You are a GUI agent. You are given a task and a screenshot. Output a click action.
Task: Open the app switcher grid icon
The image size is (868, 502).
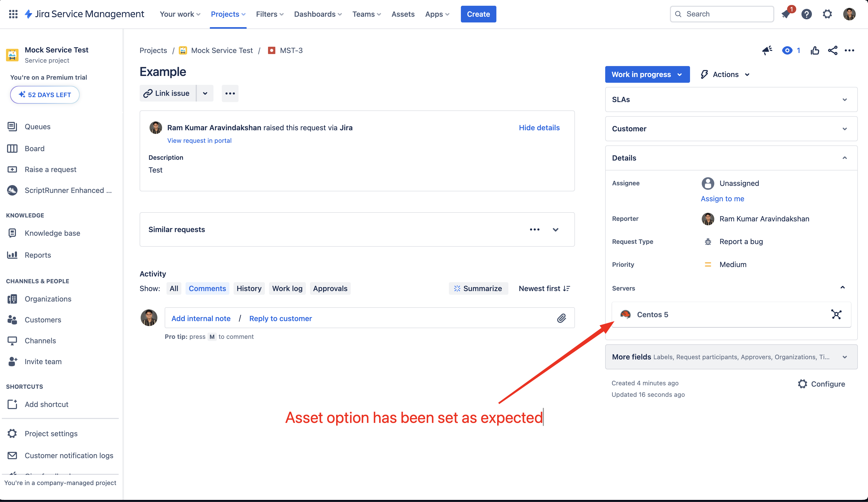pyautogui.click(x=13, y=14)
